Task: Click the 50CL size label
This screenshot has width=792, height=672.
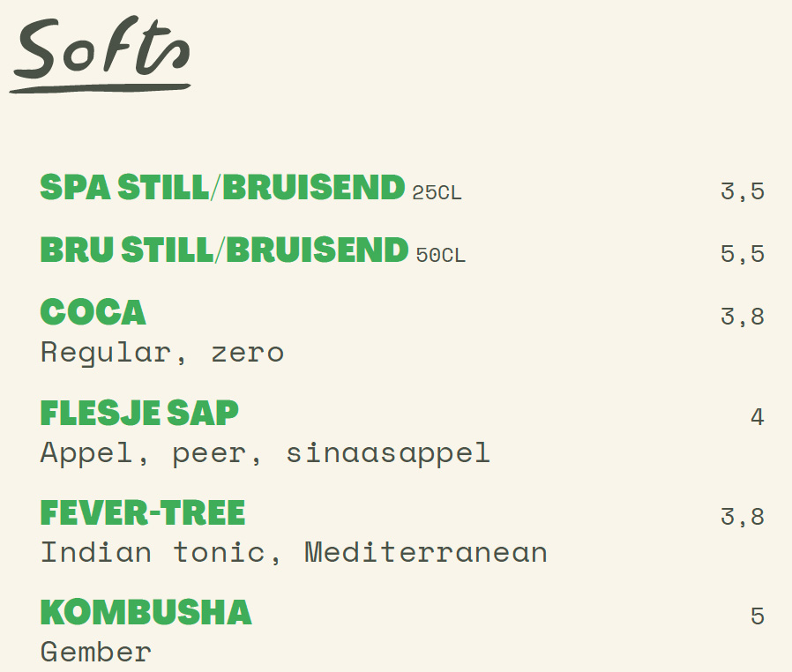Action: coord(440,255)
